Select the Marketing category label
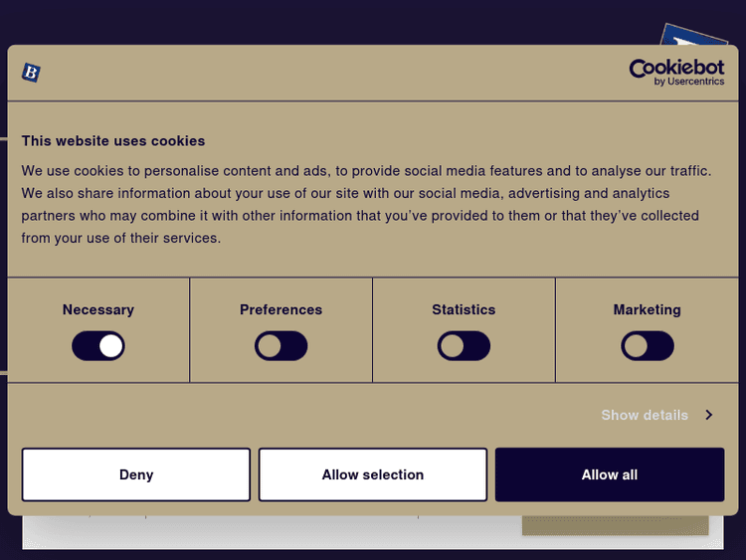 coord(648,309)
